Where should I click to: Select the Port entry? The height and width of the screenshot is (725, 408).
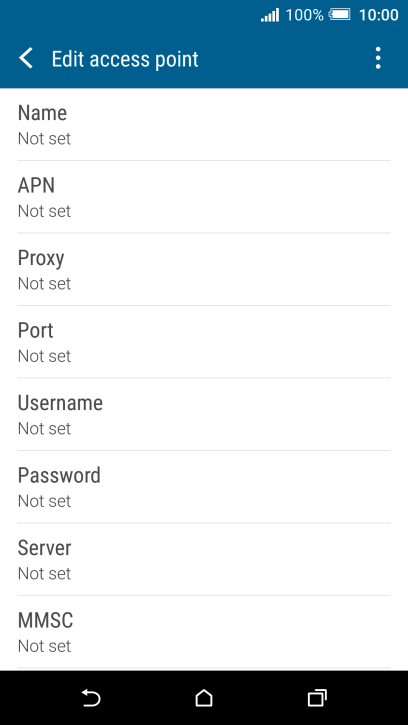[204, 342]
